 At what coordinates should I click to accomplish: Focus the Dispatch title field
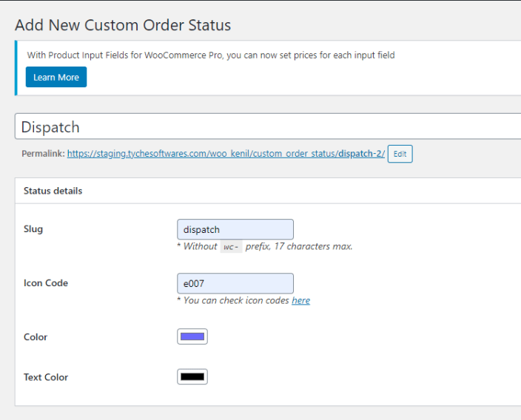(x=268, y=126)
